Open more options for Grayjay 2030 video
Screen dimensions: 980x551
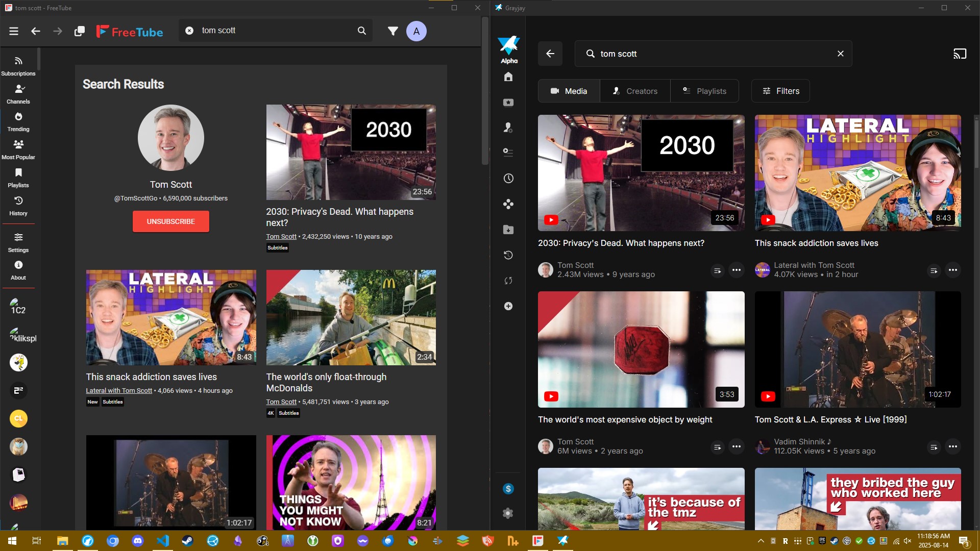coord(736,270)
